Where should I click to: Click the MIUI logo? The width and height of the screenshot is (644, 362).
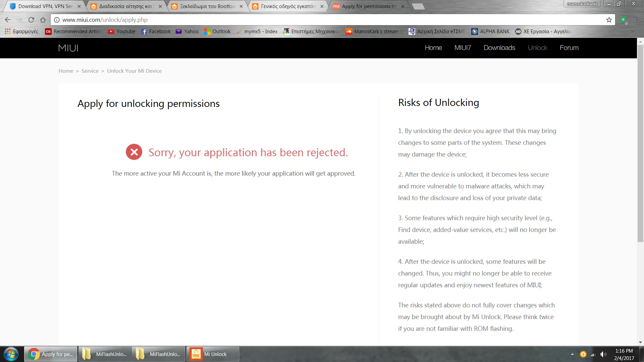[x=68, y=48]
